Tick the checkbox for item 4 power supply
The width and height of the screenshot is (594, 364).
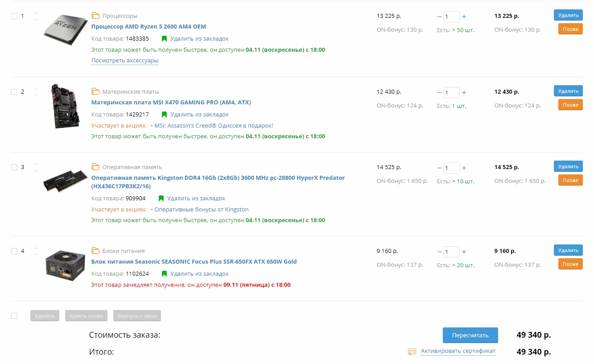[14, 251]
